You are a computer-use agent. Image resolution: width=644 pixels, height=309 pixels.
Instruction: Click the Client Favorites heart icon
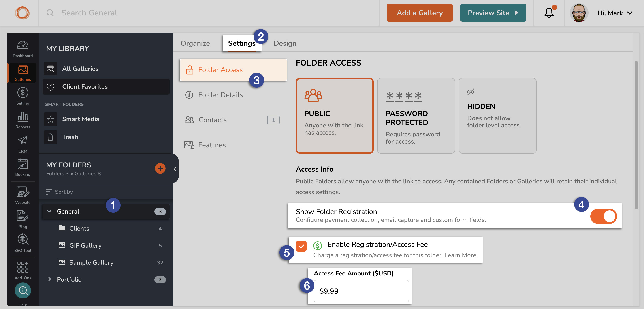[51, 87]
